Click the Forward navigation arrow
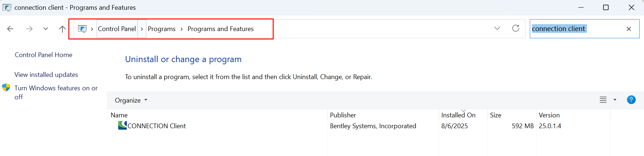This screenshot has height=156, width=644. tap(29, 29)
